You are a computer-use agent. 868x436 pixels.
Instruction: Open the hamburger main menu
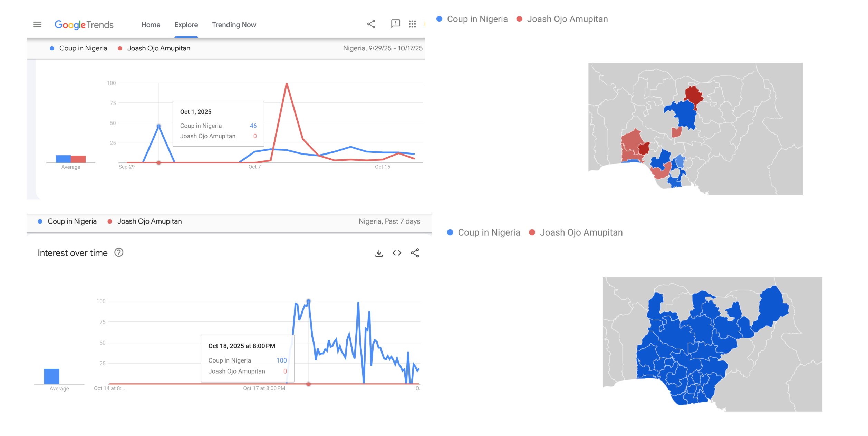coord(37,24)
